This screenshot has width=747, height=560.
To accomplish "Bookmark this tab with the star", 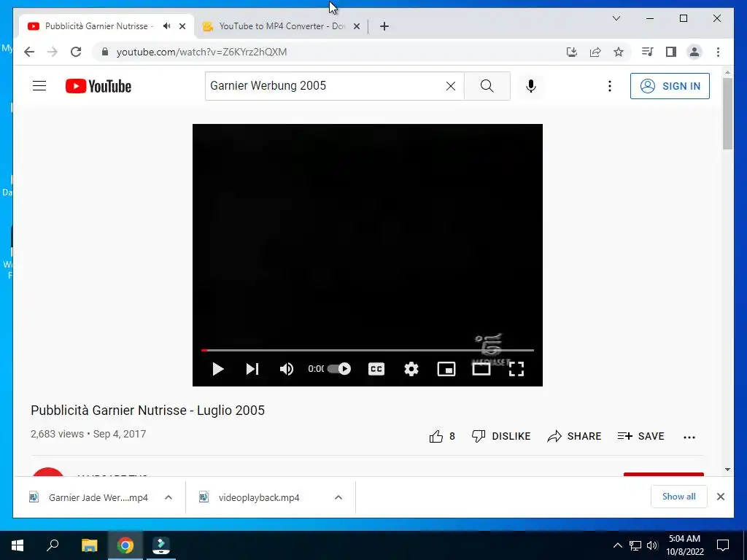I will [619, 52].
